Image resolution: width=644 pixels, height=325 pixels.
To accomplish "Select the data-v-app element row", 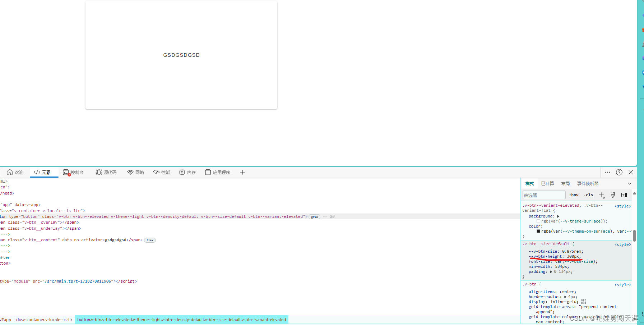I will tap(260, 205).
